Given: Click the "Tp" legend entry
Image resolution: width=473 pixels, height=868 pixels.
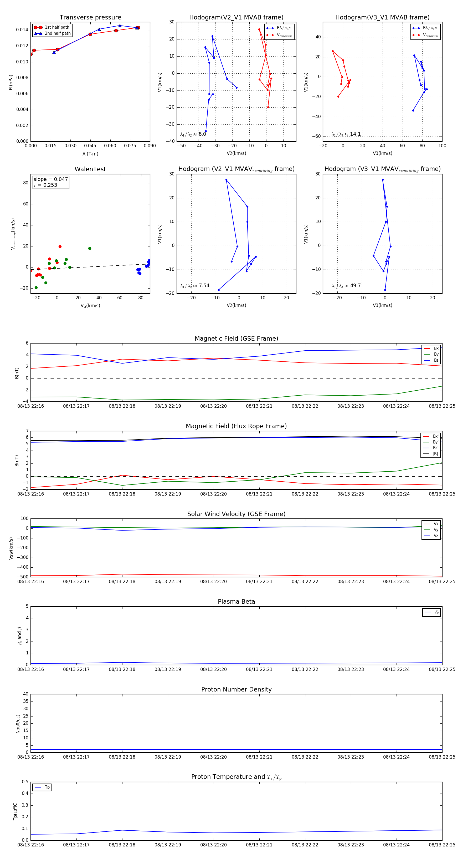Looking at the screenshot, I should [42, 787].
